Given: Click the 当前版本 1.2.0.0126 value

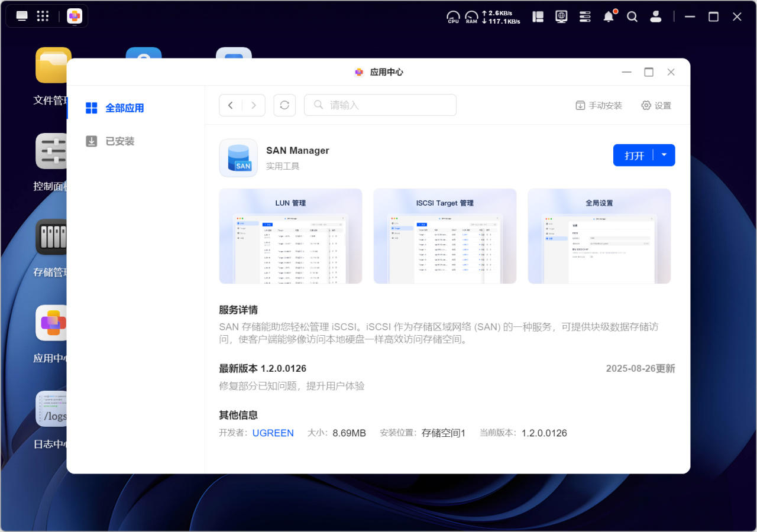Looking at the screenshot, I should 544,433.
